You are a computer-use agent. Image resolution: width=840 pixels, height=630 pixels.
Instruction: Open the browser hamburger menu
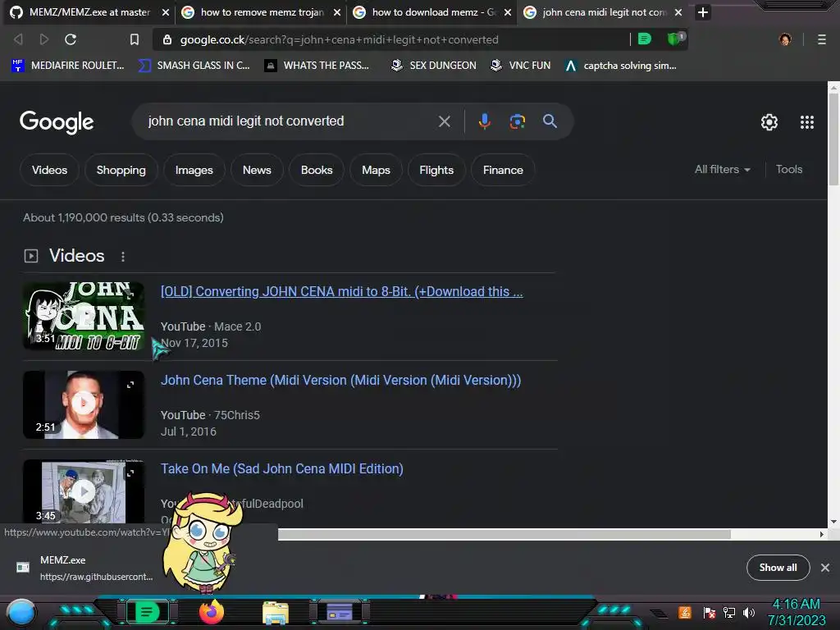pos(821,39)
